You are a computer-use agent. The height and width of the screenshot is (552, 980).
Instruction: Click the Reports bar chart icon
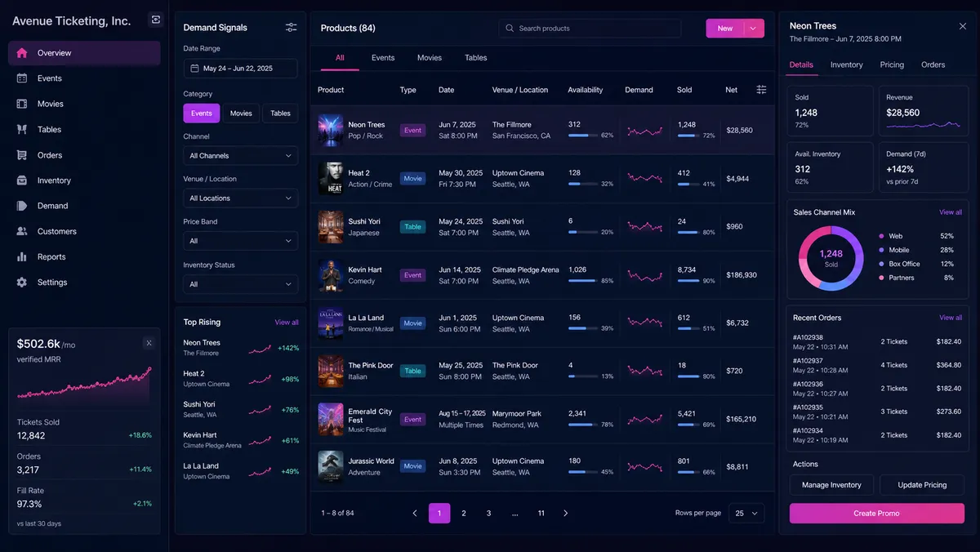point(22,256)
